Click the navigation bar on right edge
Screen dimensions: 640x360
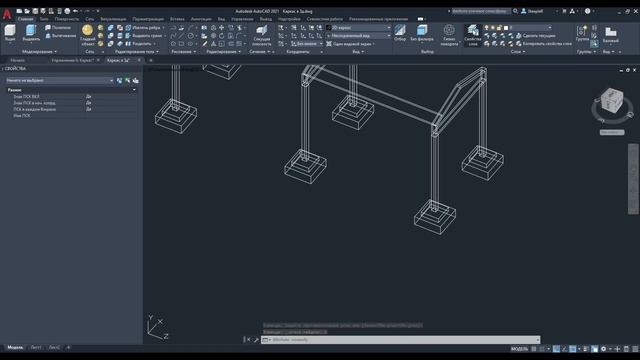633,178
